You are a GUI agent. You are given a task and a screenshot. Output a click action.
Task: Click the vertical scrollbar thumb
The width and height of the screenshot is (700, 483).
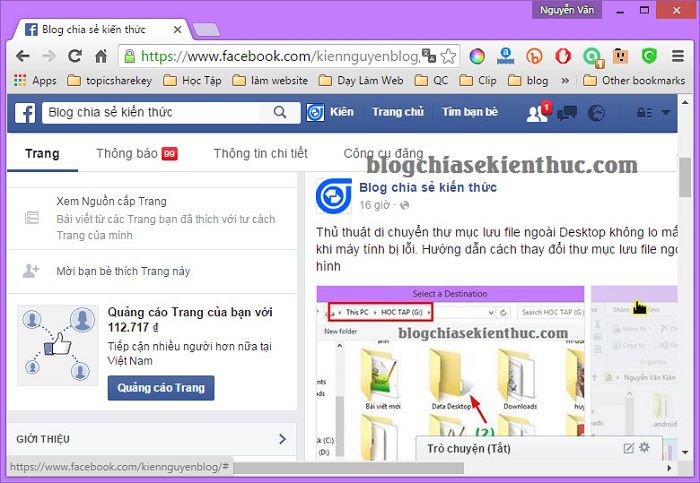(685, 177)
